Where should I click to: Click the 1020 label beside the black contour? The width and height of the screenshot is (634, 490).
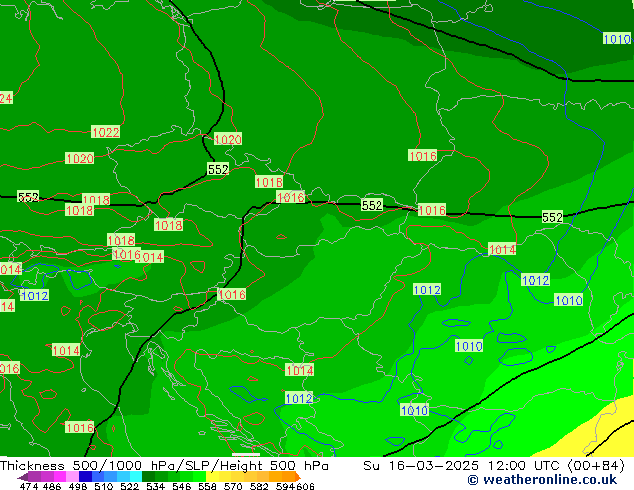tap(228, 139)
